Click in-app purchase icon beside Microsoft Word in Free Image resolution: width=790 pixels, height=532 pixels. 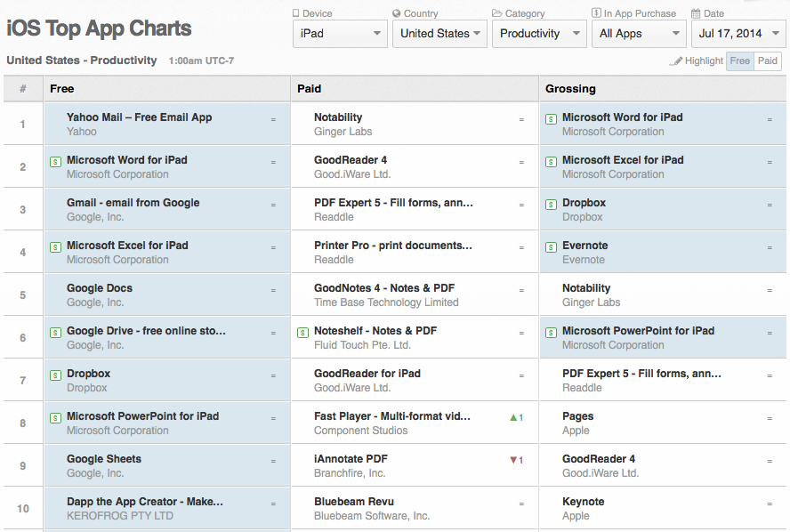pos(55,162)
